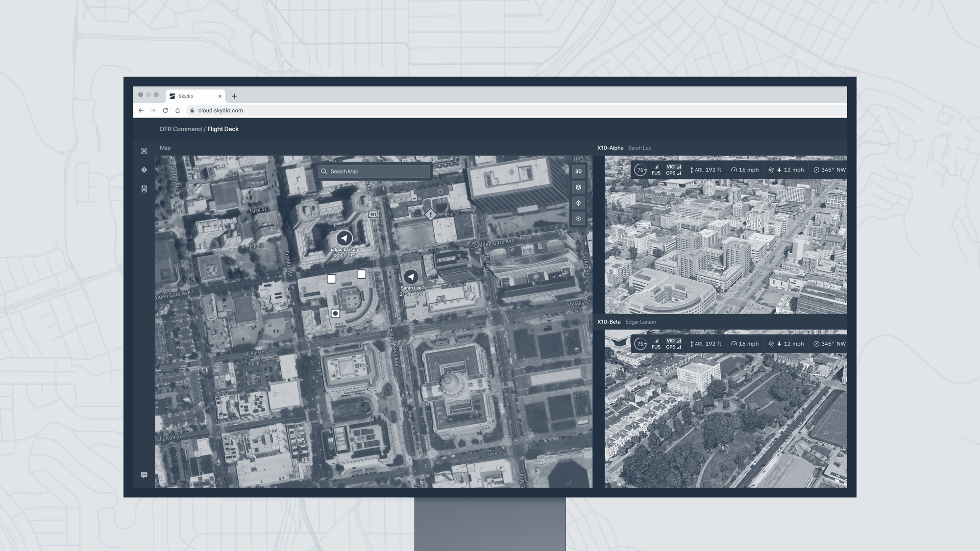980x551 pixels.
Task: Select the dock marker with a dot inside
Action: tap(335, 313)
